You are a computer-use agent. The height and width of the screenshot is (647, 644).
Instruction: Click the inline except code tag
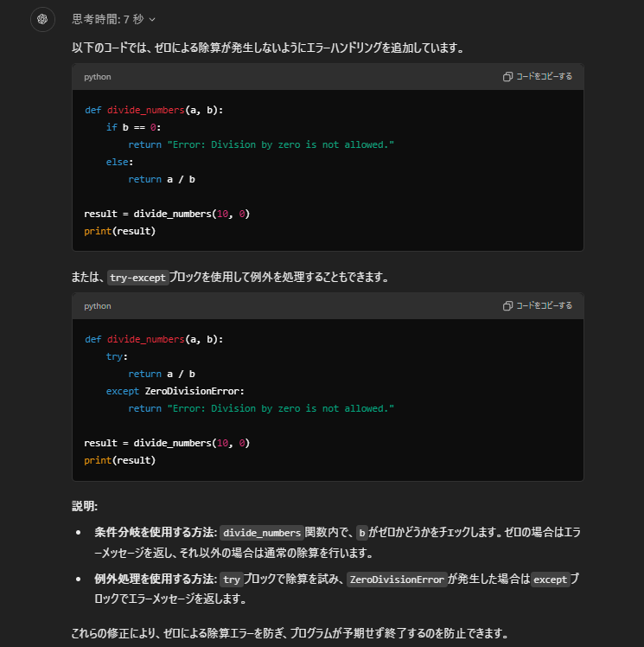[550, 580]
